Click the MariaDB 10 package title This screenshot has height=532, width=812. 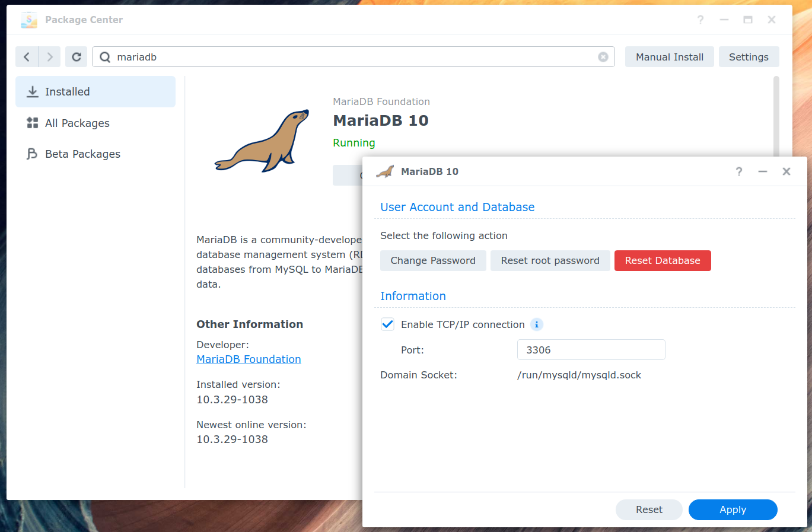pyautogui.click(x=381, y=120)
